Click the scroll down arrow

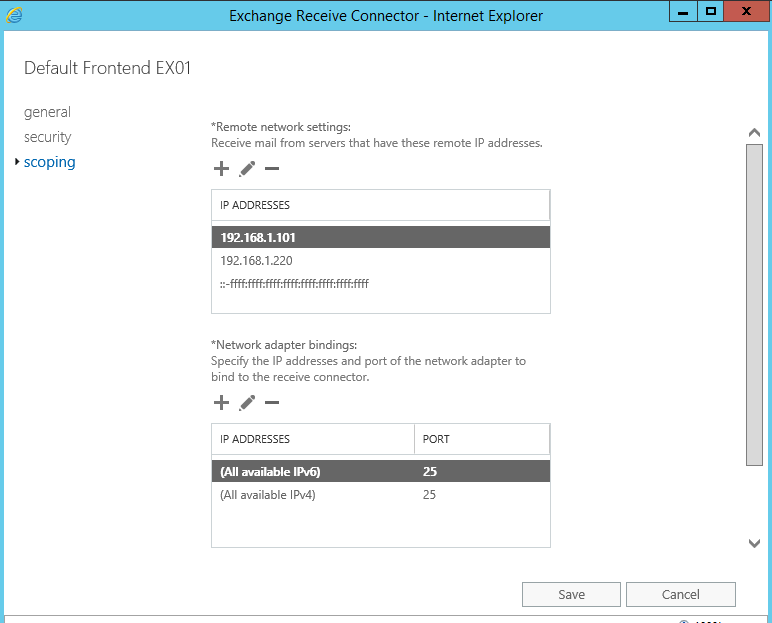755,543
